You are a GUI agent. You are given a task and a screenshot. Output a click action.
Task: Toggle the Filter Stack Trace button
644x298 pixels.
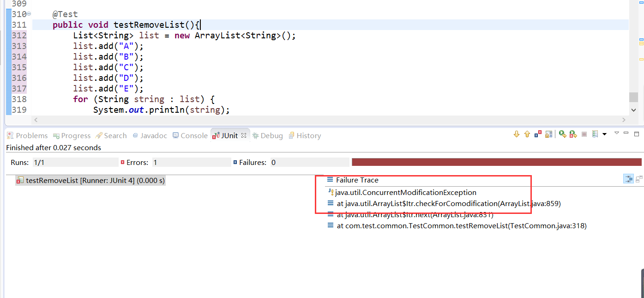628,179
